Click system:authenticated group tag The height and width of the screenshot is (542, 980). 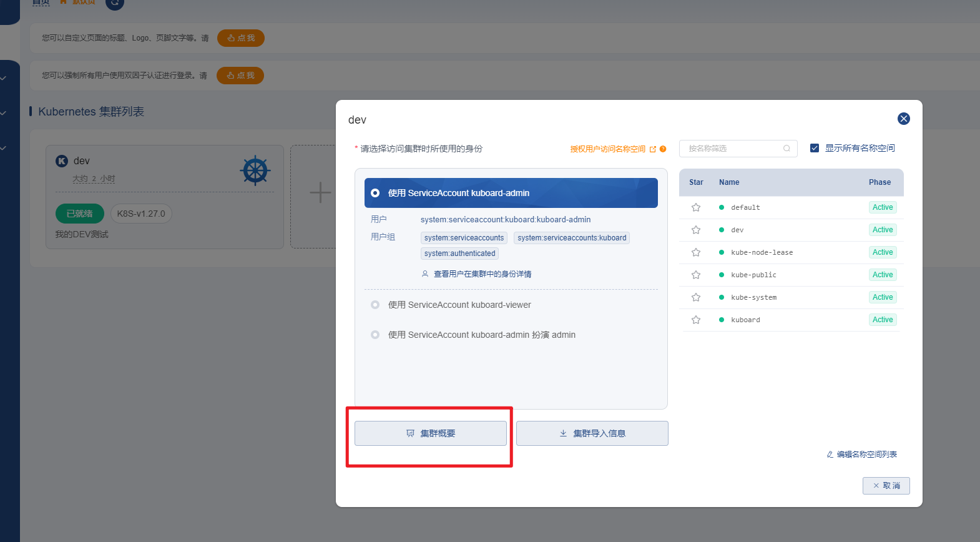point(459,254)
